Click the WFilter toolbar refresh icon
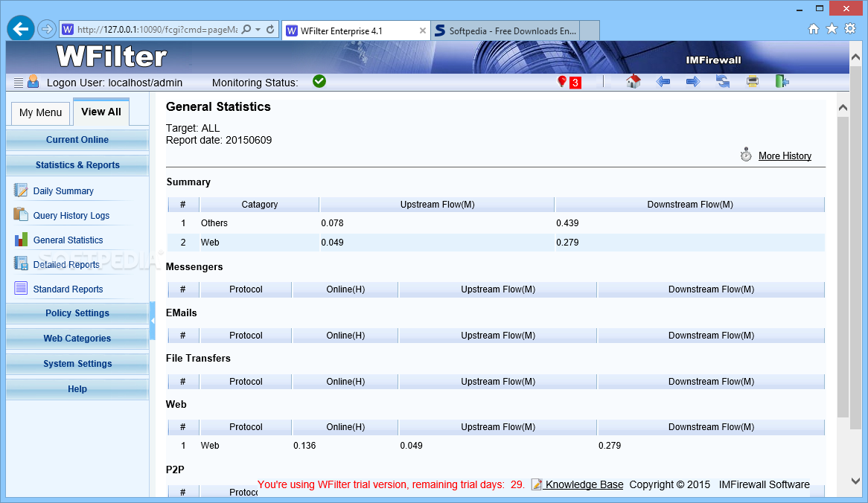The width and height of the screenshot is (868, 503). click(723, 82)
